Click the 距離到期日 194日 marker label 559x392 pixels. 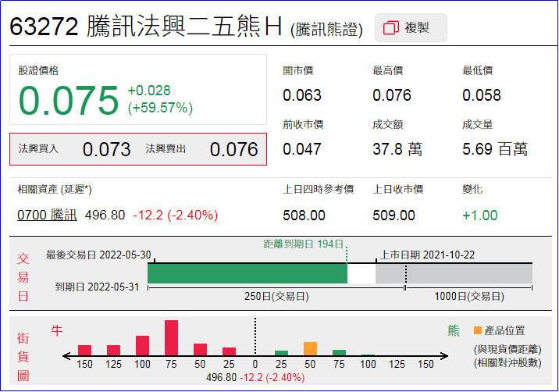(x=303, y=244)
